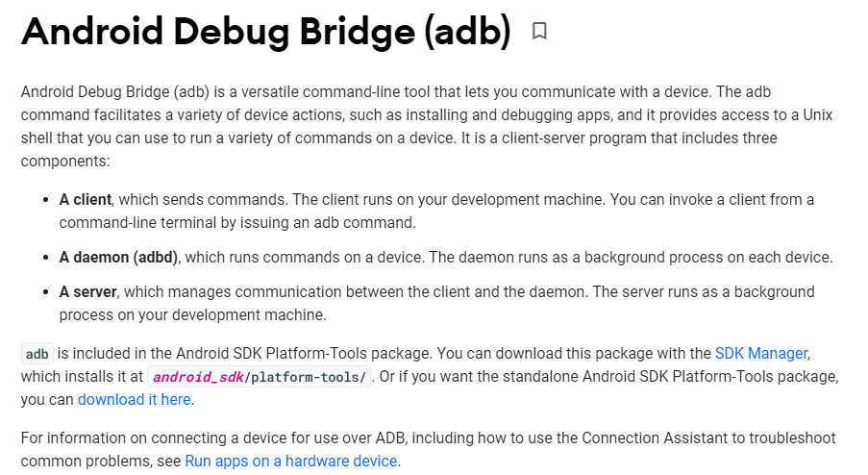The image size is (868, 475).
Task: Click the bullet dot beside "A server"
Action: [x=47, y=292]
